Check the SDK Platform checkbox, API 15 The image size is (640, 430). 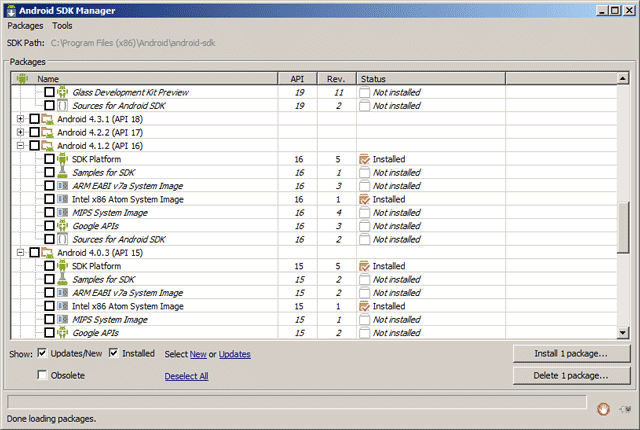(x=49, y=266)
